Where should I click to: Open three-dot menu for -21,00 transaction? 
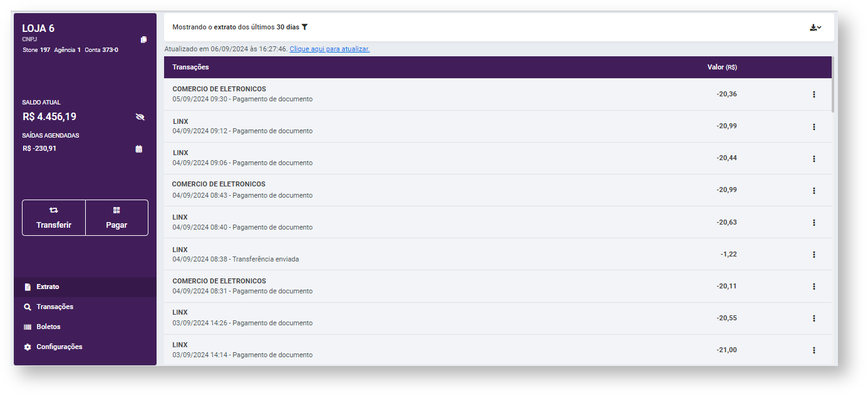[x=814, y=350]
